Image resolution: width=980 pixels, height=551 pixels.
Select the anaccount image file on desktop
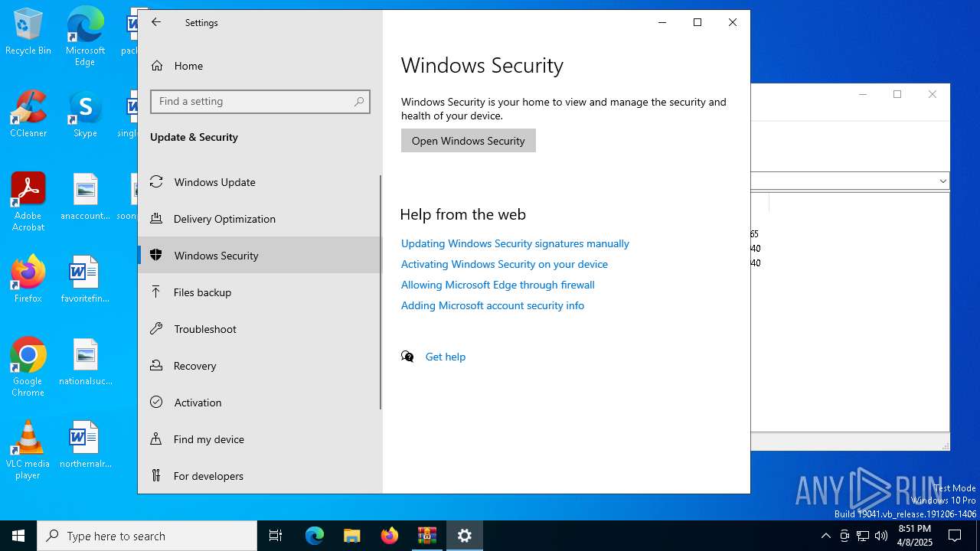85,197
